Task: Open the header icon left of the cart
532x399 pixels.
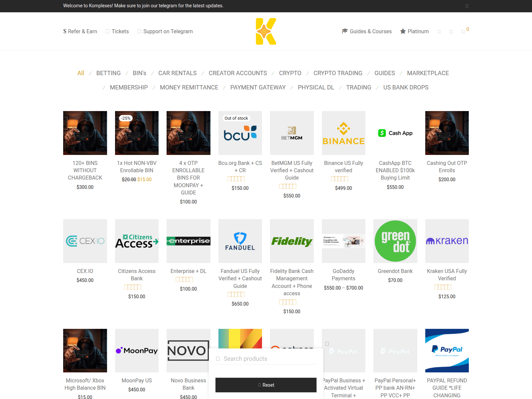Action: pyautogui.click(x=451, y=32)
